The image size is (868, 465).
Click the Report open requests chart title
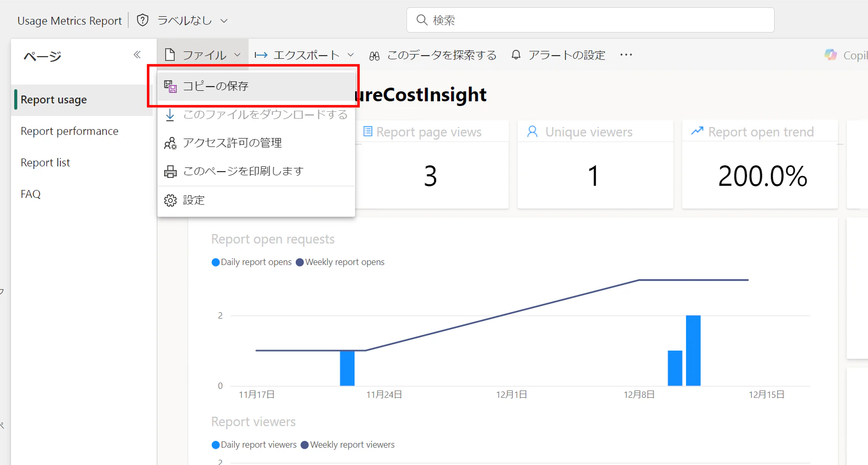tap(273, 239)
